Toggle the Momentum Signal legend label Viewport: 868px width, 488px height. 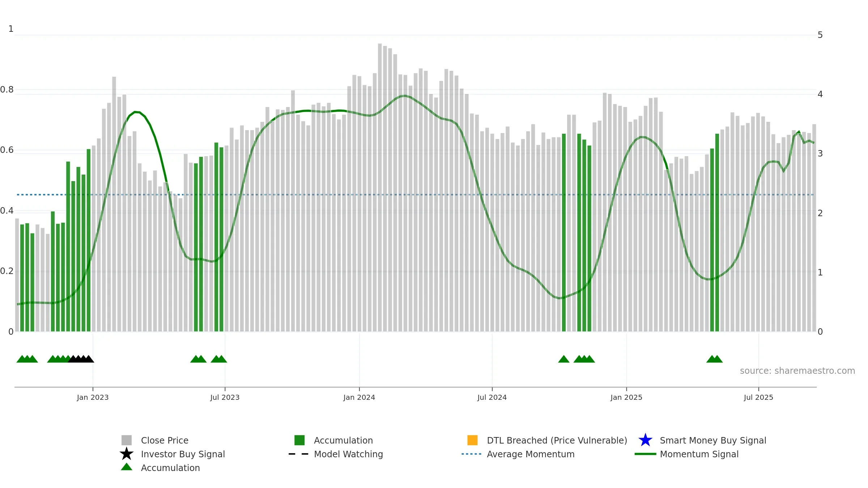(x=699, y=454)
